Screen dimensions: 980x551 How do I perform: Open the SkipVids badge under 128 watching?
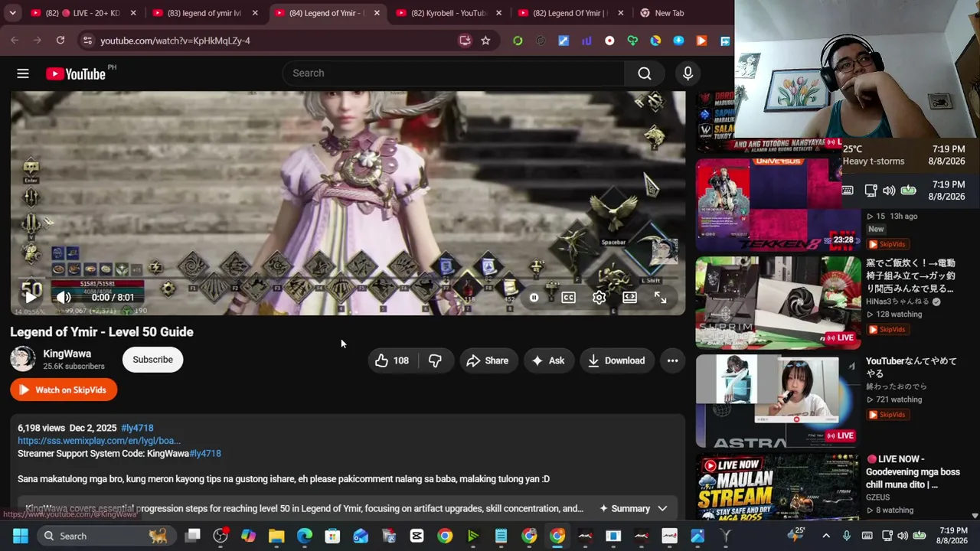pos(887,329)
